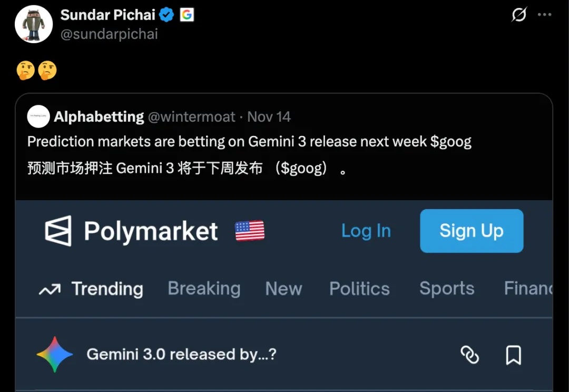This screenshot has height=392, width=569.
Task: Switch to the Politics tab
Action: coord(359,289)
